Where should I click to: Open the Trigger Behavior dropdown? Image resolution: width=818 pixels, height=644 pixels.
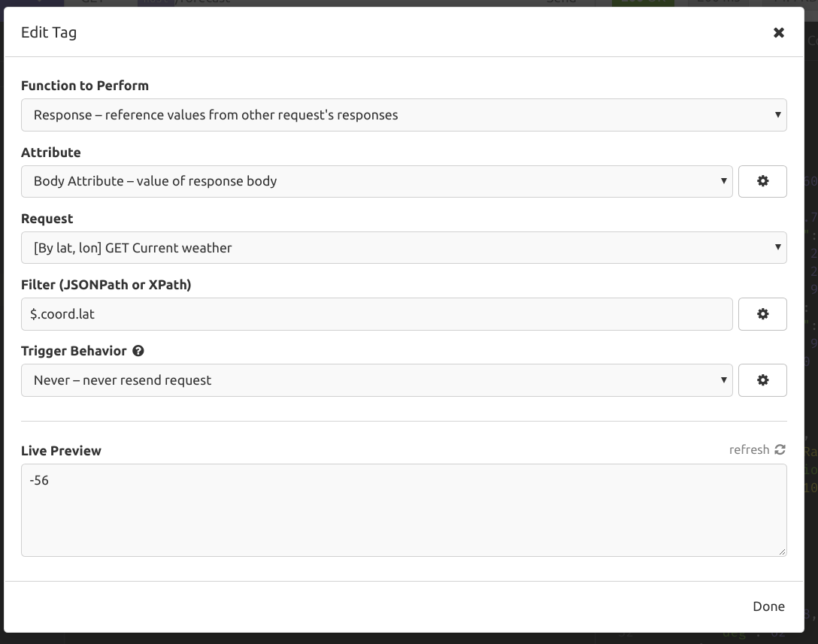pos(376,380)
